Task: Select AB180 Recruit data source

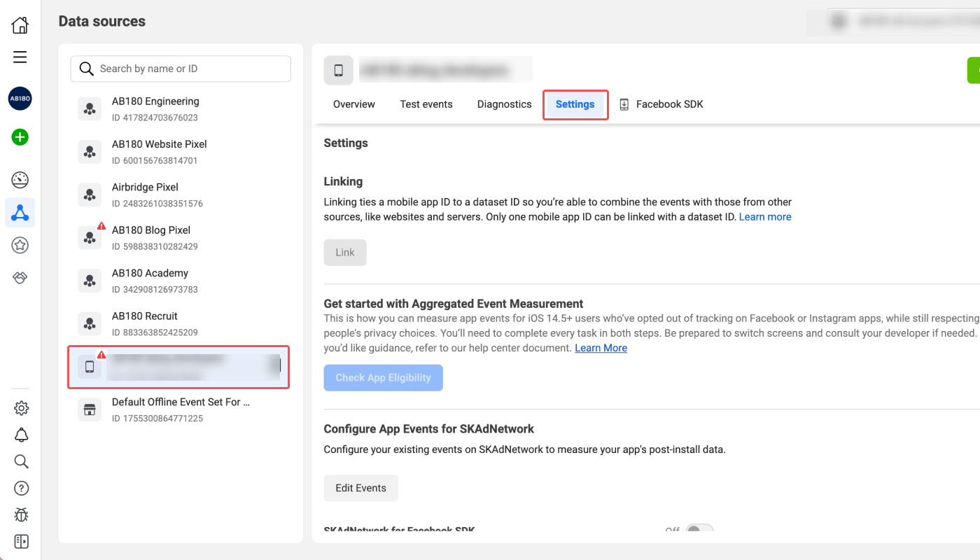Action: tap(181, 323)
